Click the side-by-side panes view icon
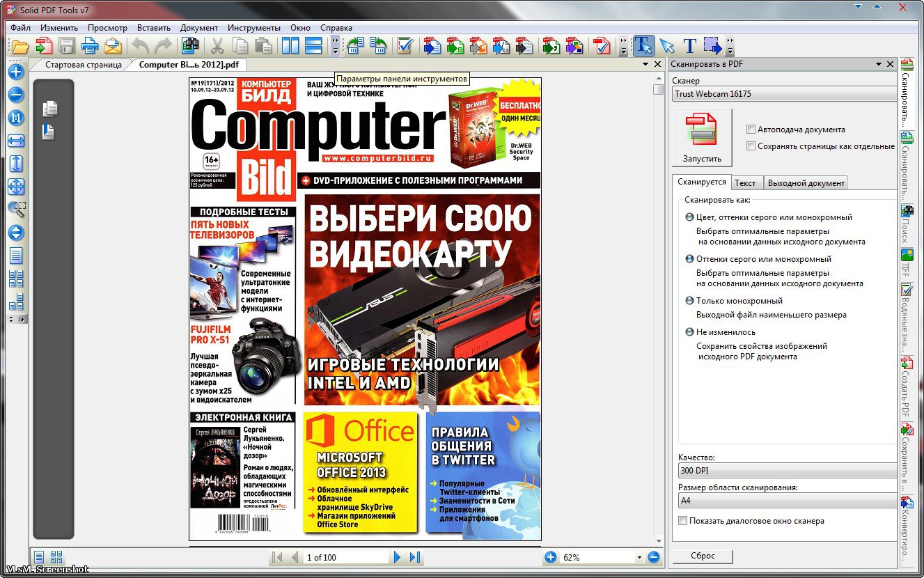This screenshot has height=578, width=924. click(290, 47)
